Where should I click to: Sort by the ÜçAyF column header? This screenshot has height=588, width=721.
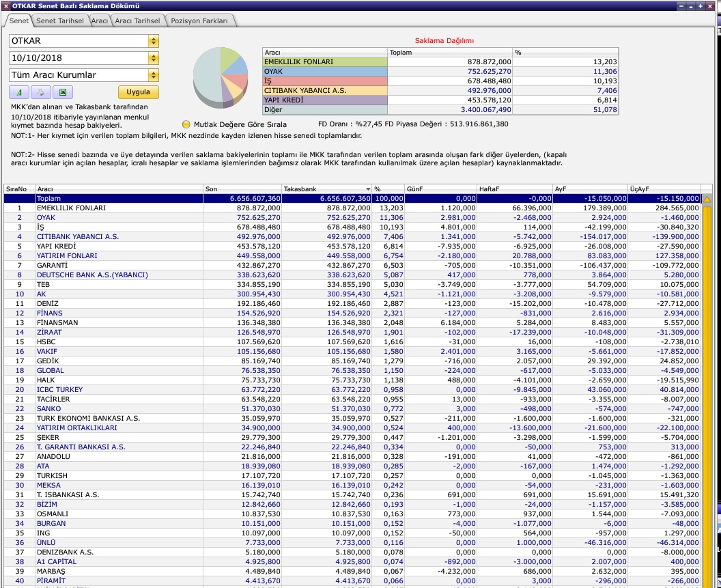[664, 189]
